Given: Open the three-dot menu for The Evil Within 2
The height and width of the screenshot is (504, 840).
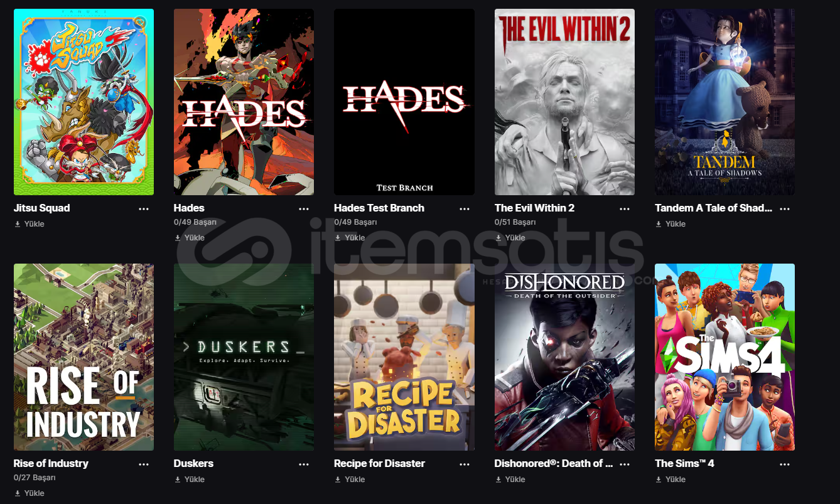Looking at the screenshot, I should 625,208.
